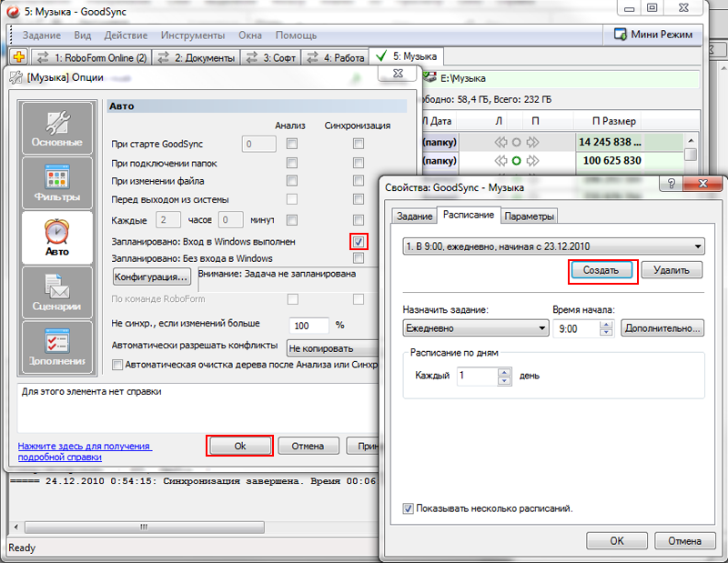Open Фильтры section icon
Screen dimensions: 728x563
click(x=57, y=183)
